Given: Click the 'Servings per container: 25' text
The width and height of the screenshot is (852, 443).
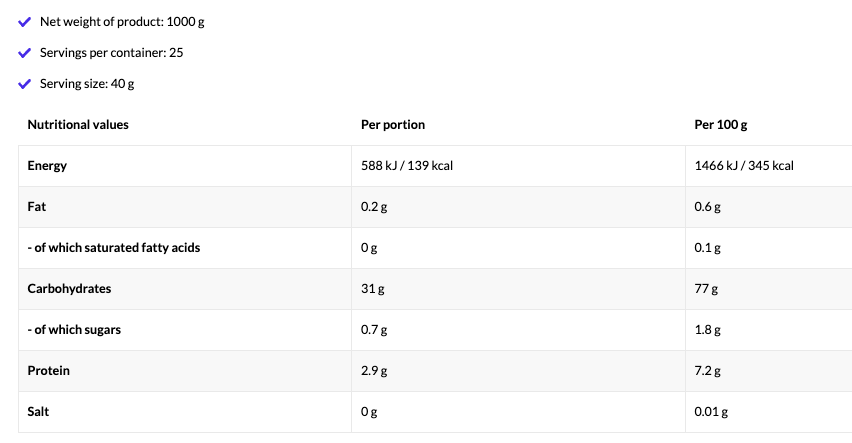Looking at the screenshot, I should click(111, 52).
